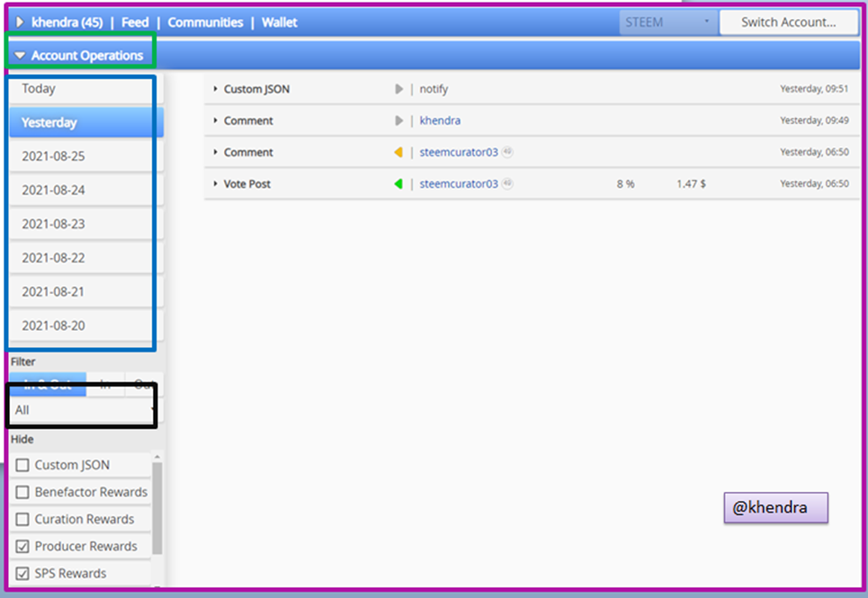The width and height of the screenshot is (868, 598).
Task: Click reputation badge beside steemcurator03 in Vote Post row
Action: pos(507,183)
